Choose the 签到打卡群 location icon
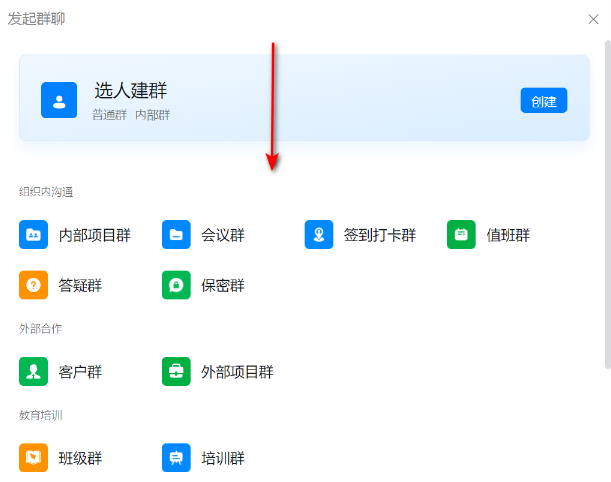Screen dimensions: 611x482 (319, 235)
